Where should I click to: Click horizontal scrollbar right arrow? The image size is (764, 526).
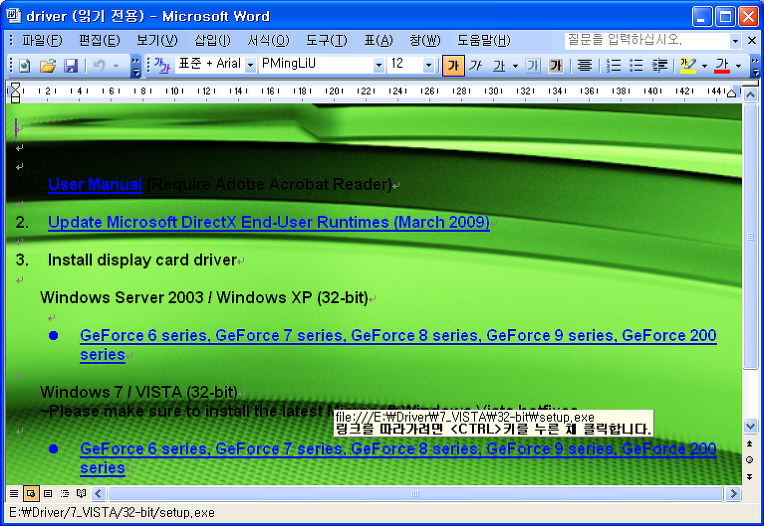pyautogui.click(x=733, y=494)
